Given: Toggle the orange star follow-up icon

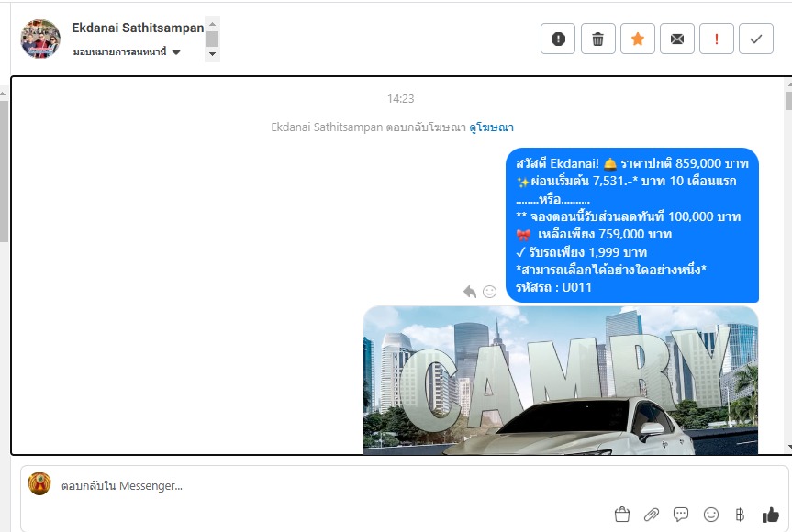Looking at the screenshot, I should 638,39.
